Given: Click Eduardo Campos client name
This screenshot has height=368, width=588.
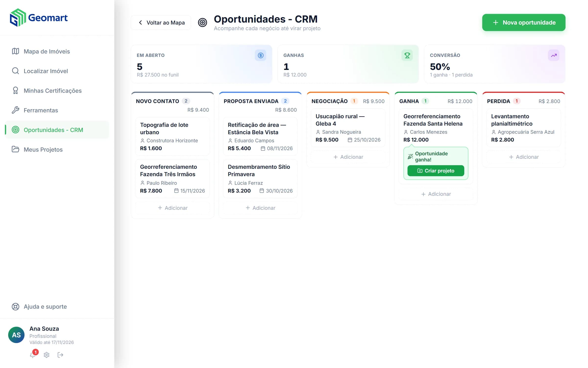Looking at the screenshot, I should (x=254, y=141).
